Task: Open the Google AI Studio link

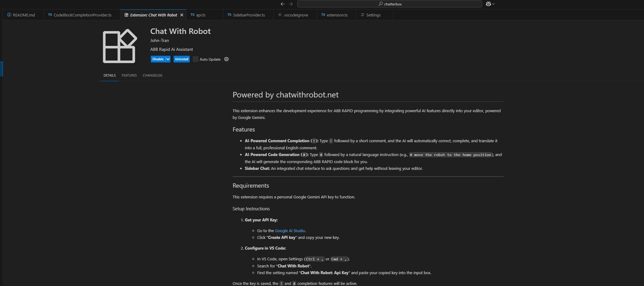Action: 290,231
